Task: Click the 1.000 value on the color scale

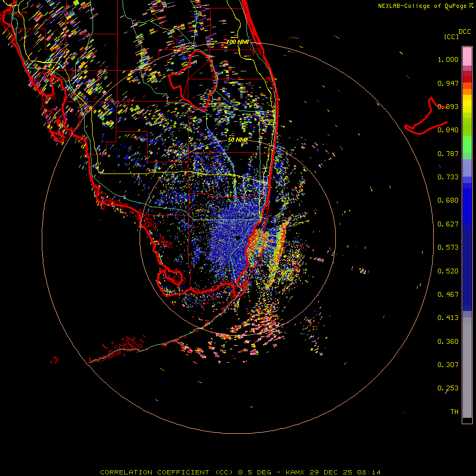Action: click(448, 59)
